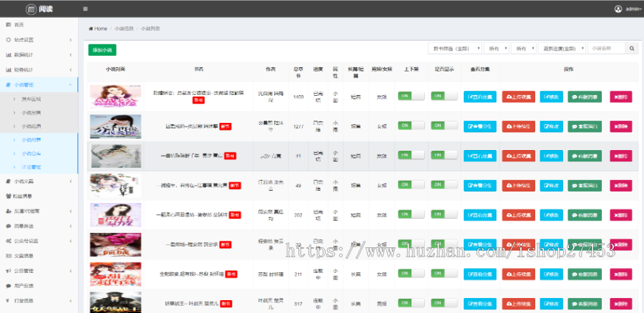
Task: Toggle 上下架 switch for the 49-chapter novel
Action: pos(411,184)
